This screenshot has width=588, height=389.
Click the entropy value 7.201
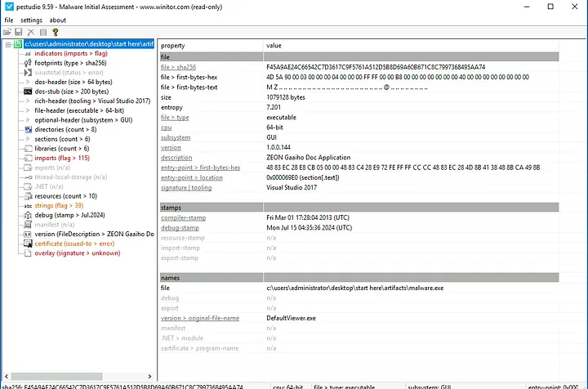[274, 107]
